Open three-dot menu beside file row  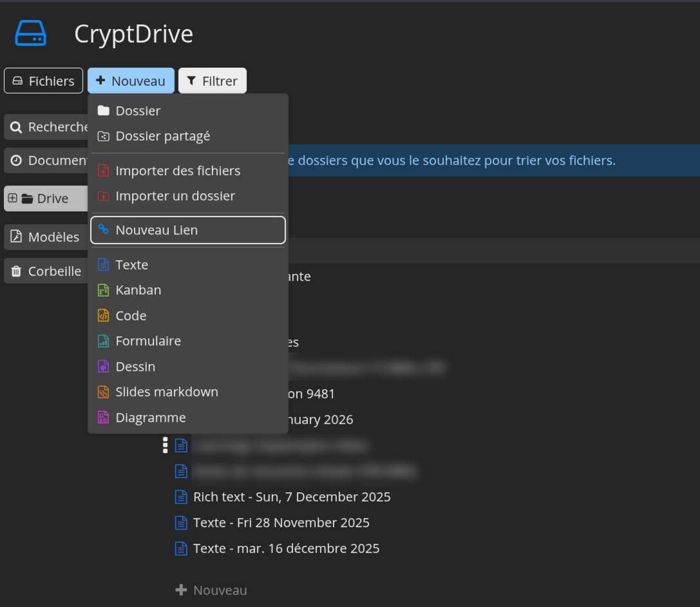[166, 445]
